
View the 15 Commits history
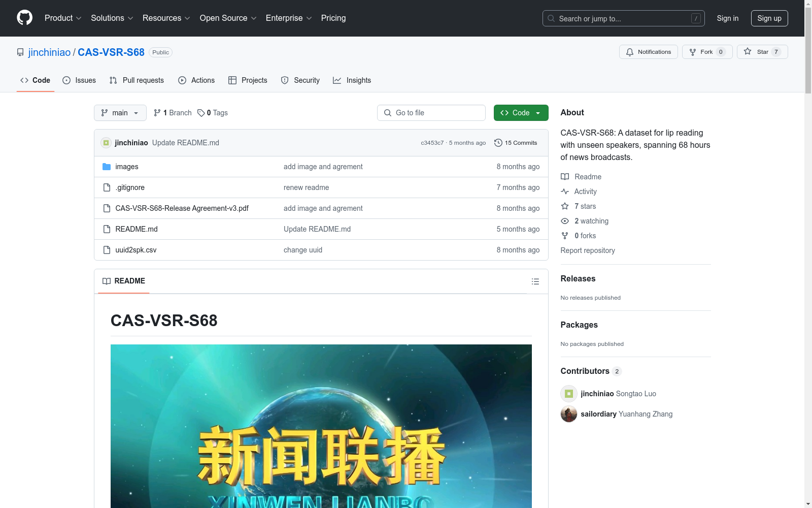[516, 143]
